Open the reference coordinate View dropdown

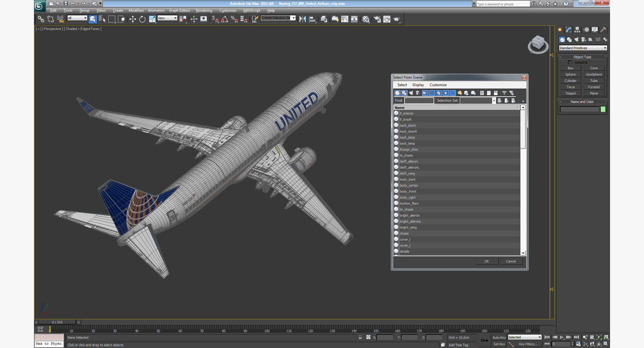pos(167,18)
